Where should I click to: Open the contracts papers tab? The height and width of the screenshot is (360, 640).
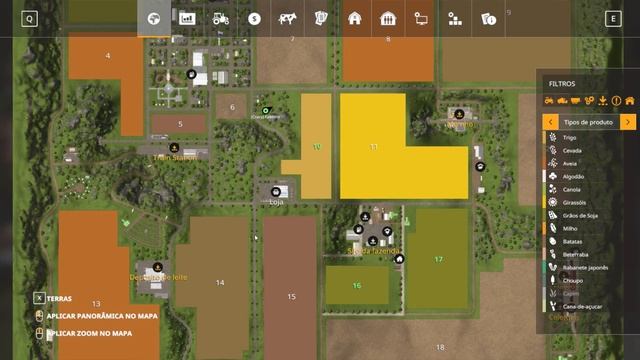[321, 19]
